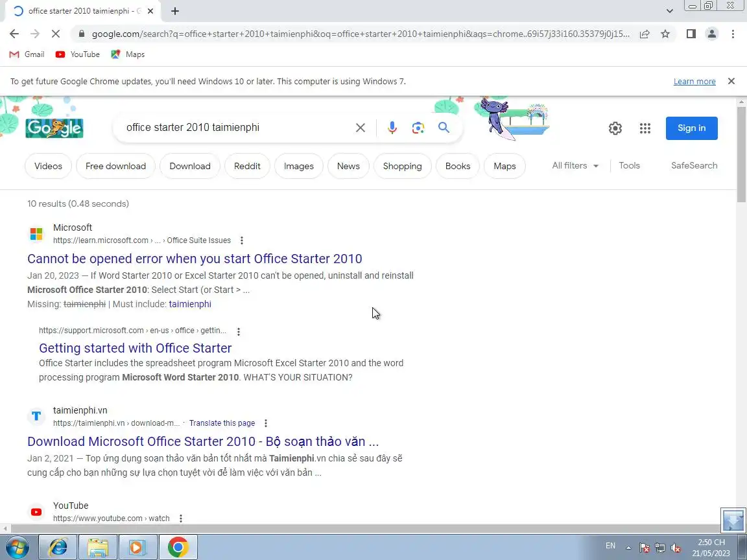Open Cannot be opened error Office Starter result
This screenshot has width=747, height=560.
(x=195, y=259)
